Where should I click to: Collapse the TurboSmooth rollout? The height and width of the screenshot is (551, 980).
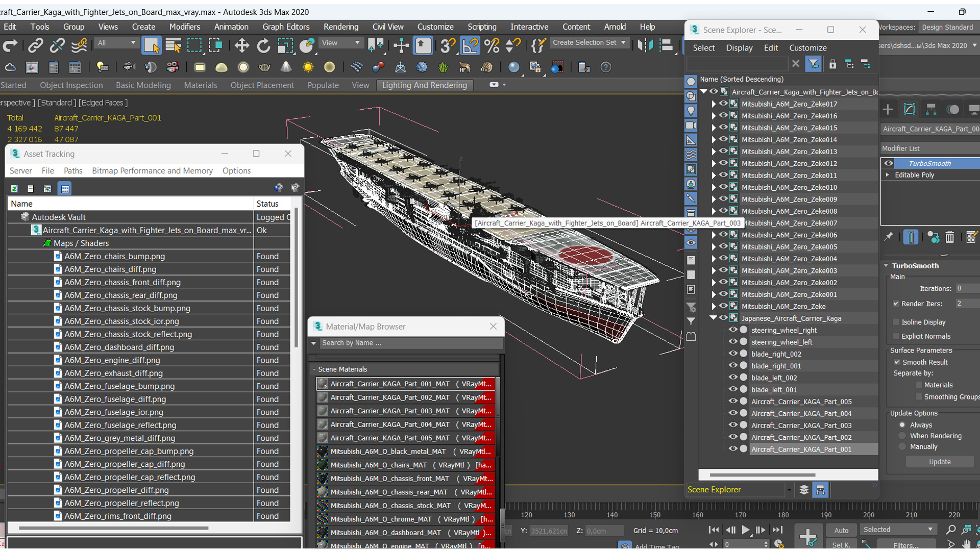click(886, 266)
